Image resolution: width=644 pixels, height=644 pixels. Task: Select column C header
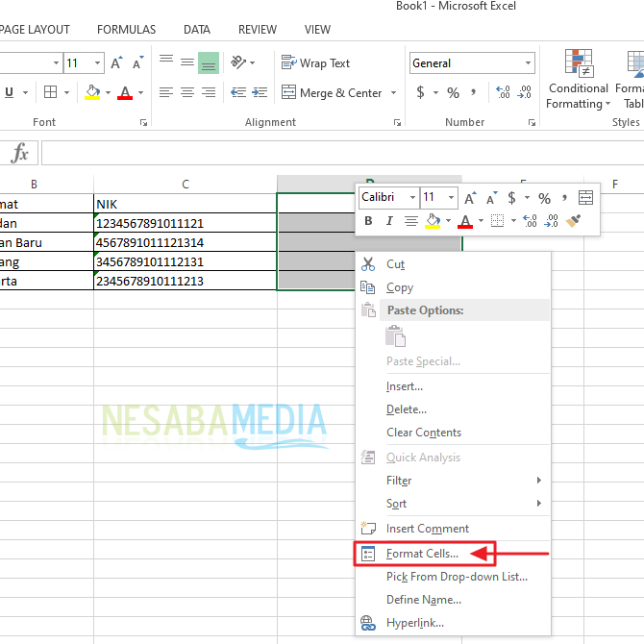tap(186, 184)
